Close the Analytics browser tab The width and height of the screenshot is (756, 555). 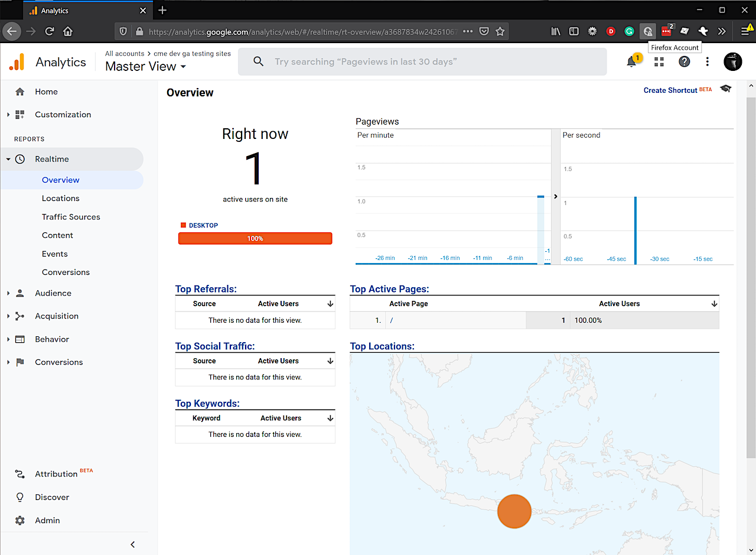[x=142, y=11]
